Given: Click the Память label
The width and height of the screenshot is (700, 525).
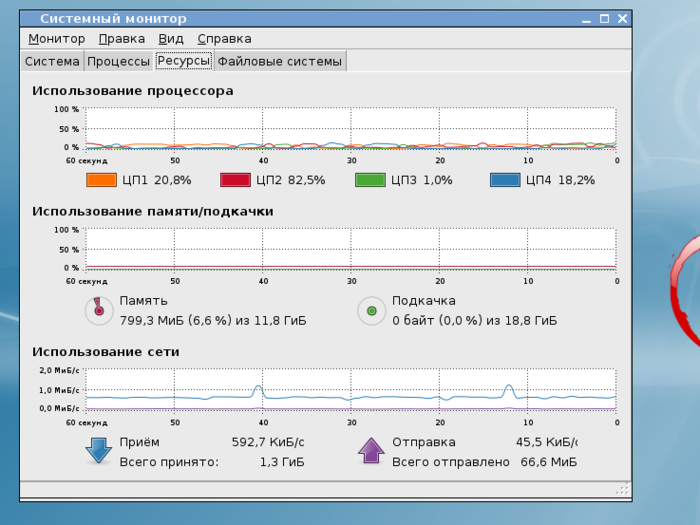Looking at the screenshot, I should (x=143, y=301).
